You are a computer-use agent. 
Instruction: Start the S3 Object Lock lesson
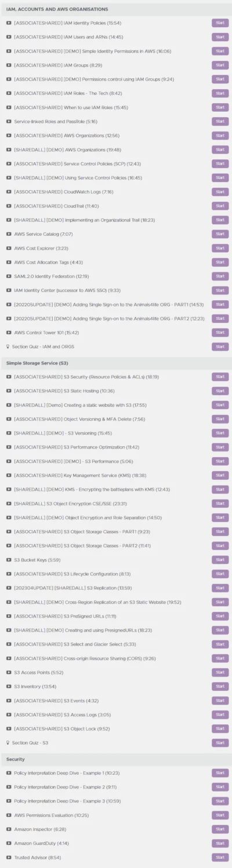coord(220,729)
